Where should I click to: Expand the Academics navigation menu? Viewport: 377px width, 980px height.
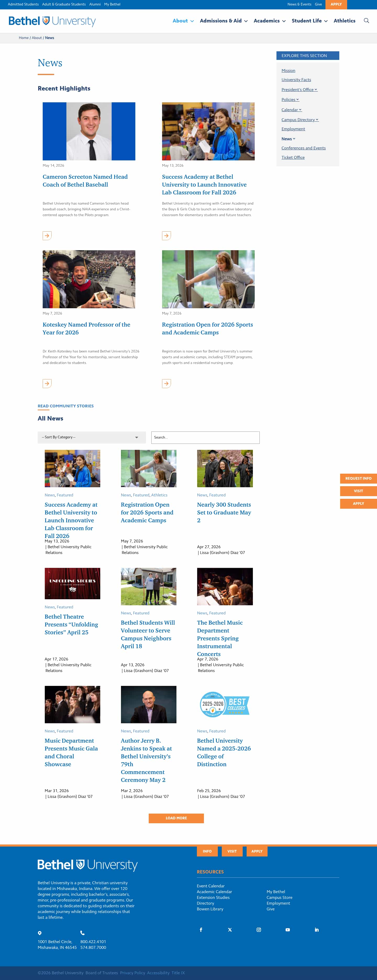click(x=269, y=21)
